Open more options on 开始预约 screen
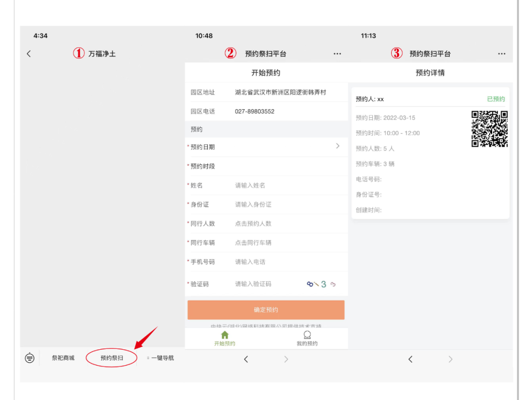This screenshot has width=532, height=400. [x=337, y=54]
